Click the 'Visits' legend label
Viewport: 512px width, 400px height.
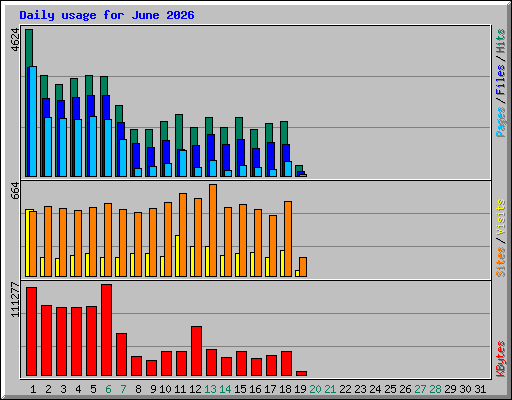point(501,217)
